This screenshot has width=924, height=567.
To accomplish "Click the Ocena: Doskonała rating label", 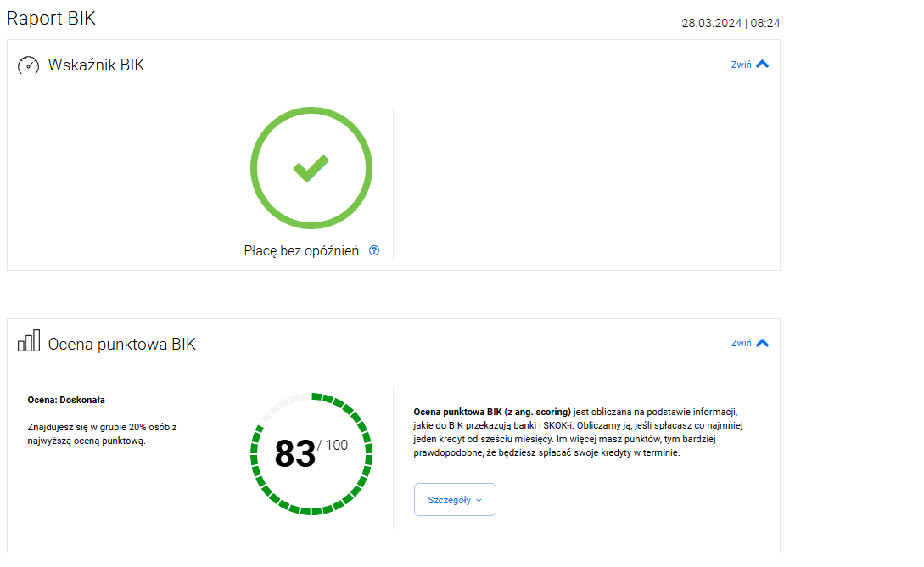I will tap(66, 400).
